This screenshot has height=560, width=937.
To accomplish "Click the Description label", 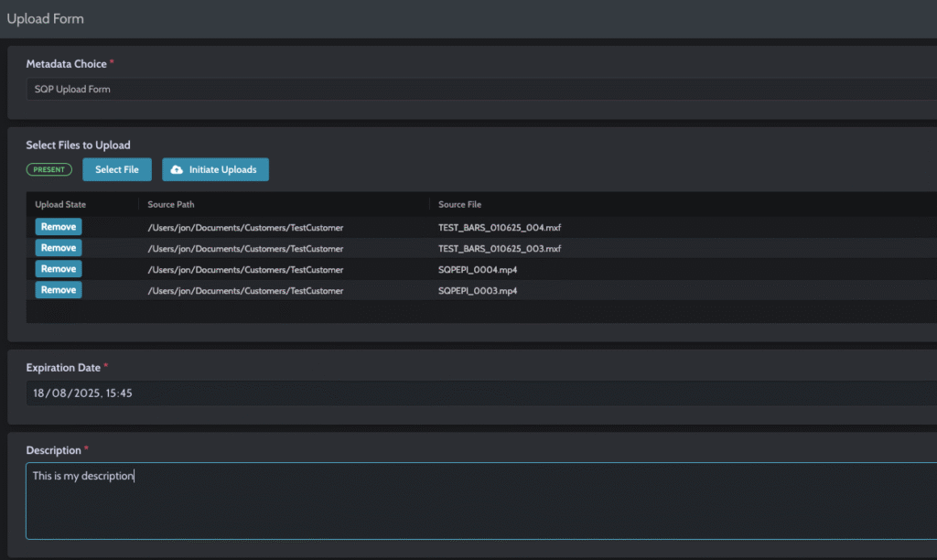I will click(x=54, y=450).
